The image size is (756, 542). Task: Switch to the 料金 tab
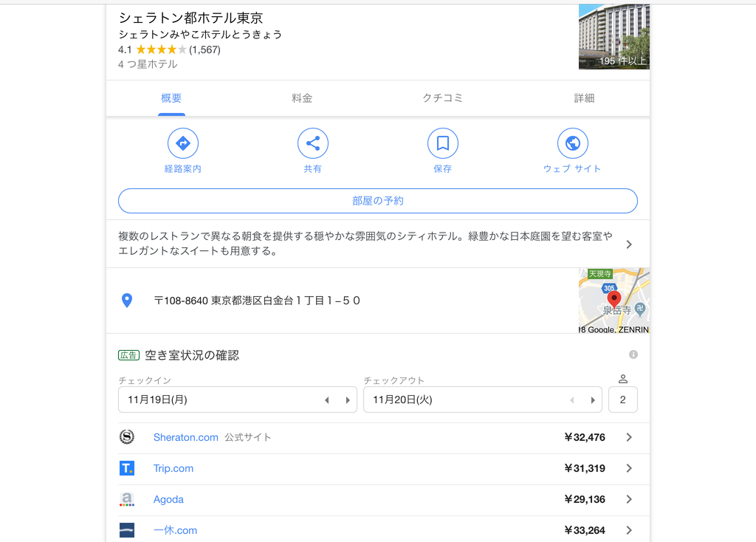tap(302, 98)
